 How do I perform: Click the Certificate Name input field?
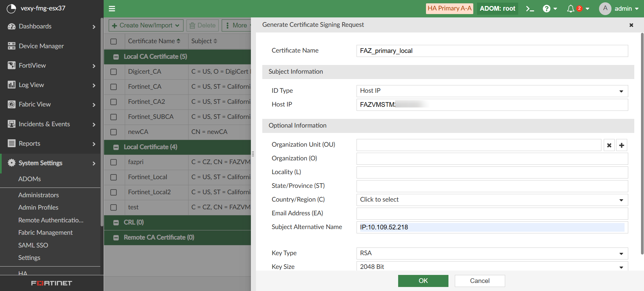coord(492,51)
